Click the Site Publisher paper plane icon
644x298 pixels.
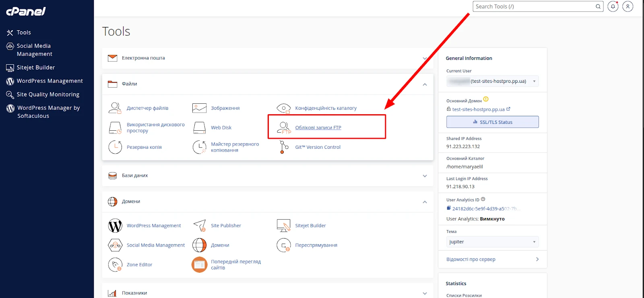(199, 226)
